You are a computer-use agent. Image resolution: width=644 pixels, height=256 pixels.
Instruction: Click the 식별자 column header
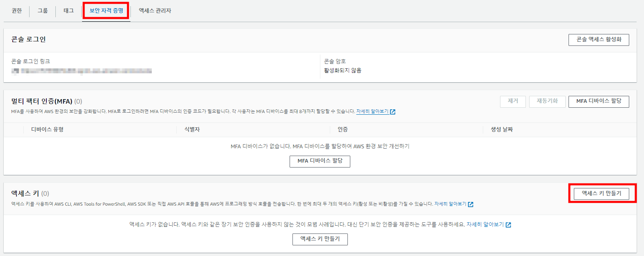coord(192,129)
